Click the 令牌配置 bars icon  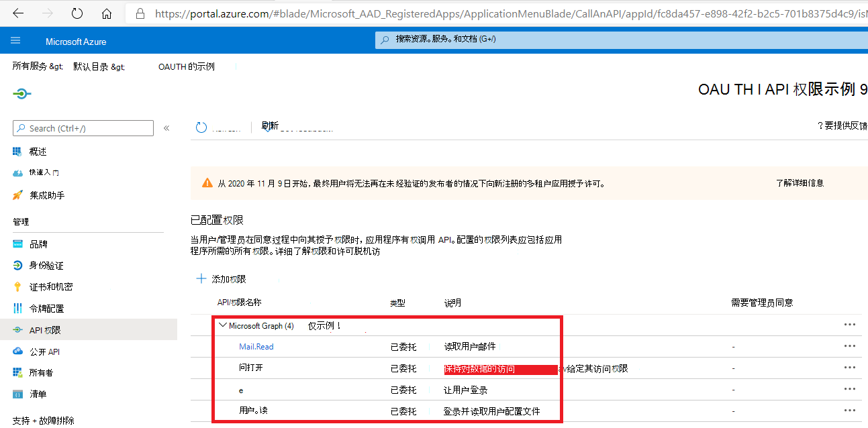(x=18, y=309)
